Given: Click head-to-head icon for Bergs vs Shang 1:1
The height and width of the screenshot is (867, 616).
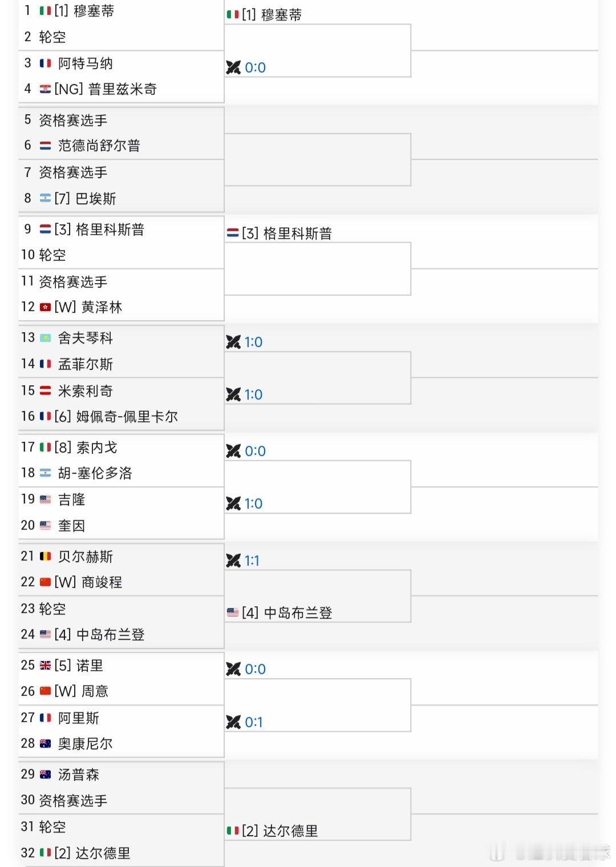Looking at the screenshot, I should tap(233, 560).
